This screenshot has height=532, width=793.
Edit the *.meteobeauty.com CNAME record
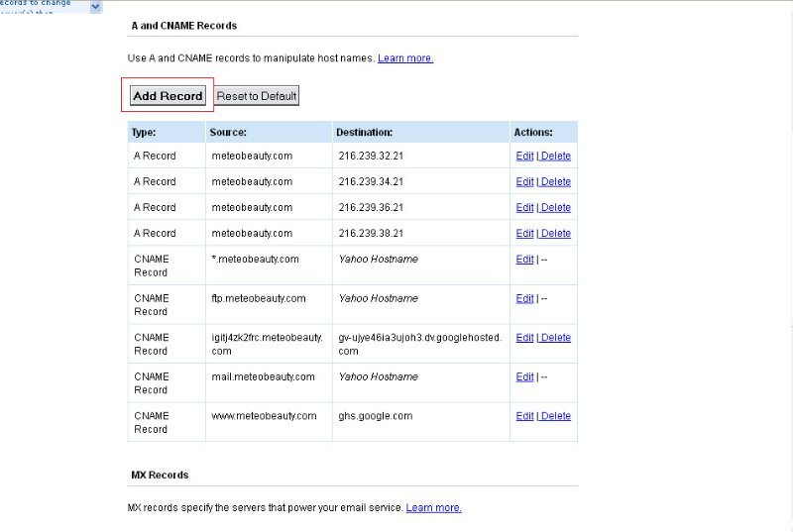pyautogui.click(x=524, y=260)
